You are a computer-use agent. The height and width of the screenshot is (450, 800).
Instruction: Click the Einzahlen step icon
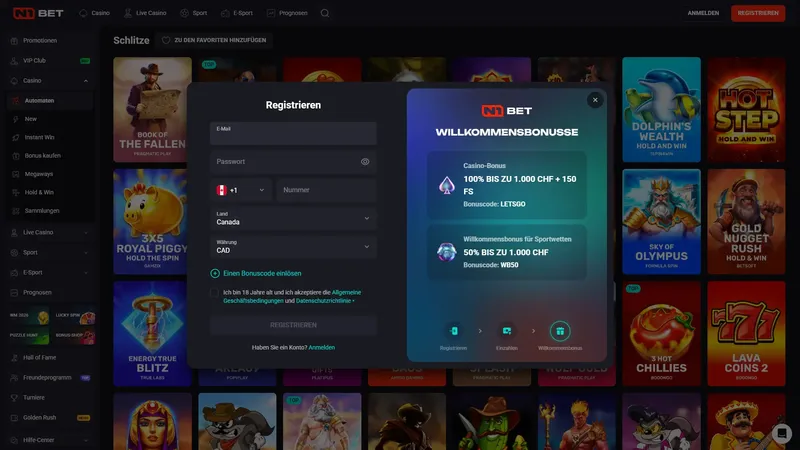point(507,331)
